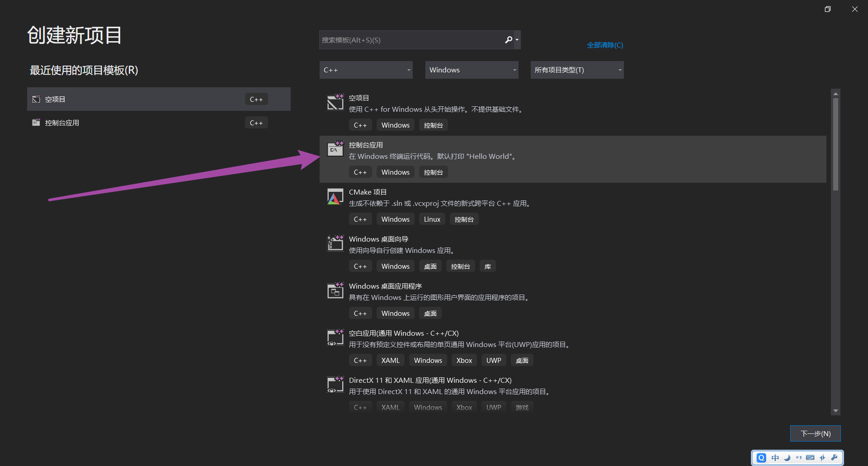Click the 全部清除(C) link
The image size is (868, 466).
pyautogui.click(x=605, y=45)
